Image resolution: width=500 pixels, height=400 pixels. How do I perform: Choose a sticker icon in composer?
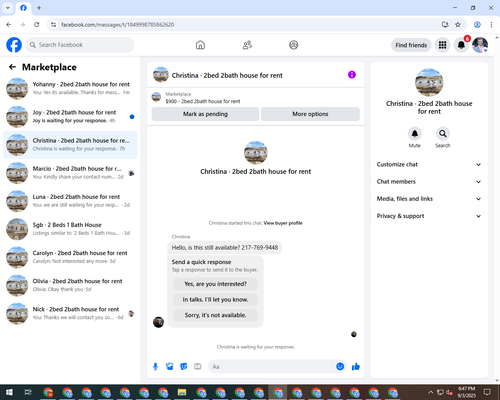pyautogui.click(x=184, y=367)
